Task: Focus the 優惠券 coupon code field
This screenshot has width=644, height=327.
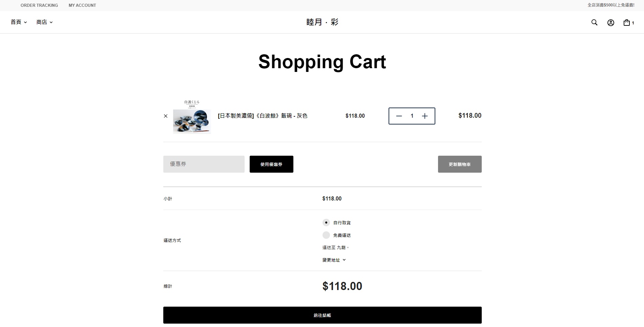Action: tap(204, 164)
